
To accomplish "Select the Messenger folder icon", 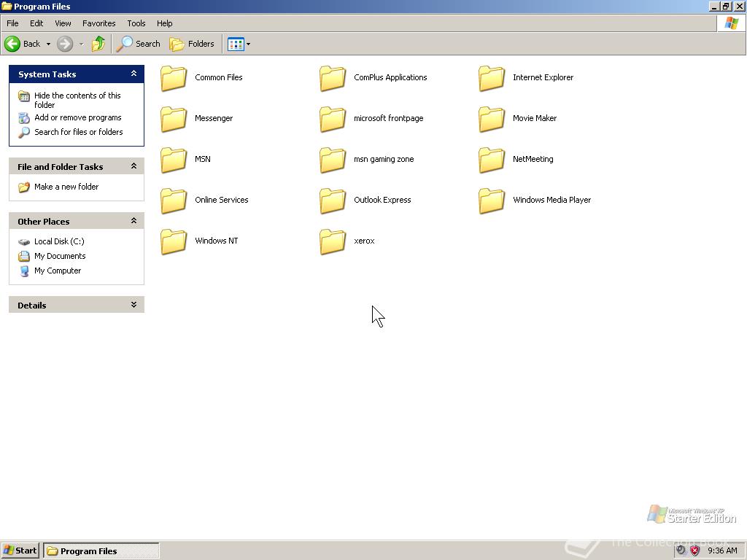I will tap(174, 119).
